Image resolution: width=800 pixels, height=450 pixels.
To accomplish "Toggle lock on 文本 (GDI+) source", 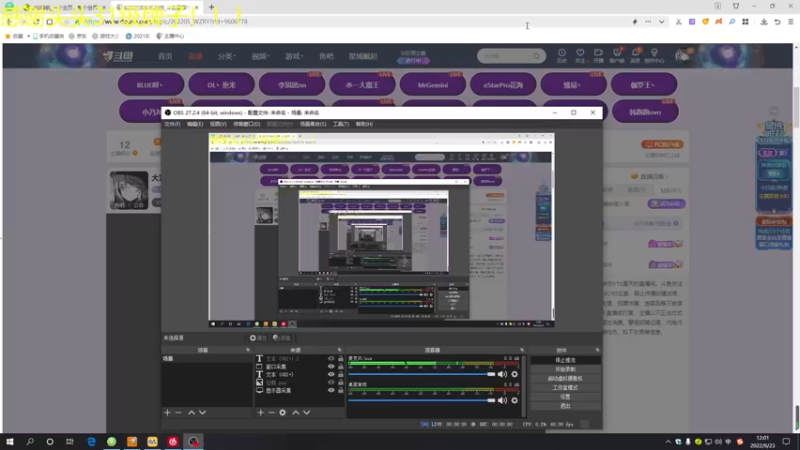I will coord(341,374).
